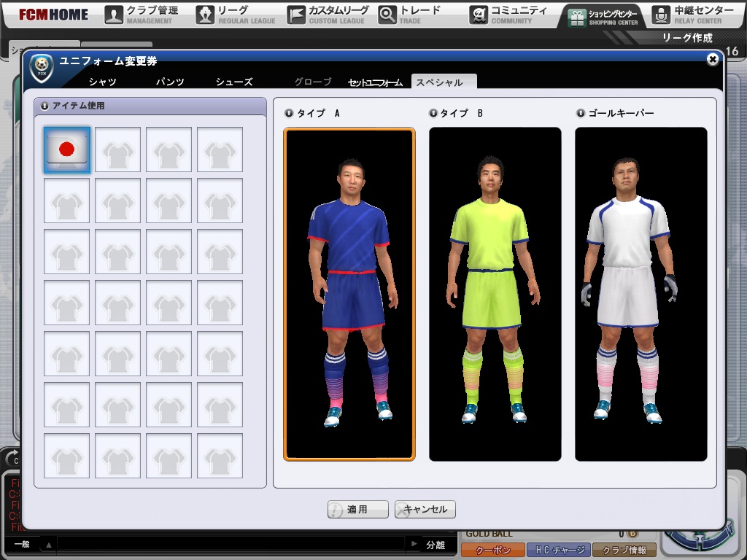This screenshot has height=560, width=747.
Task: Open the カスタムリーグ Custom League menu
Action: coord(328,15)
